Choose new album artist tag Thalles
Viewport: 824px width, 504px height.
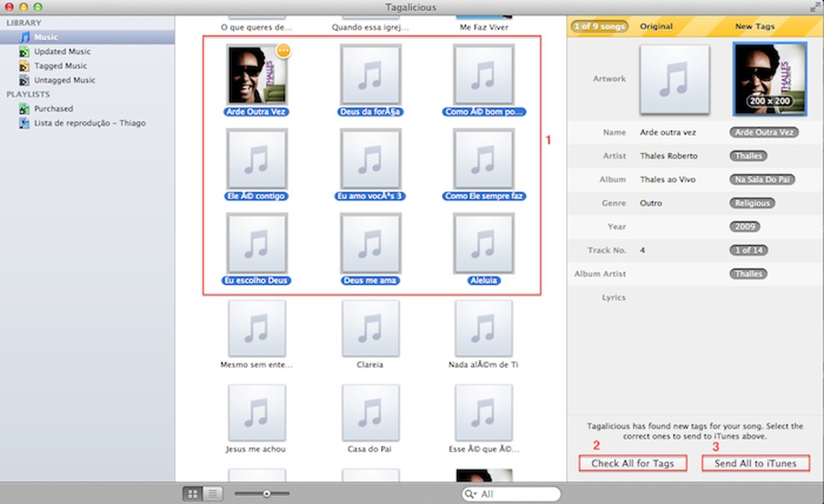pyautogui.click(x=749, y=274)
